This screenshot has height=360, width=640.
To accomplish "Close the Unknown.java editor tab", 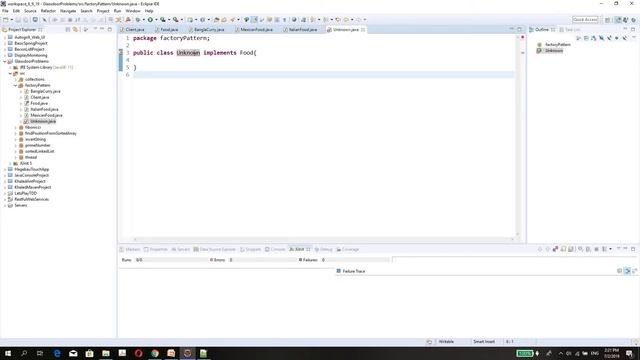I will (x=363, y=29).
